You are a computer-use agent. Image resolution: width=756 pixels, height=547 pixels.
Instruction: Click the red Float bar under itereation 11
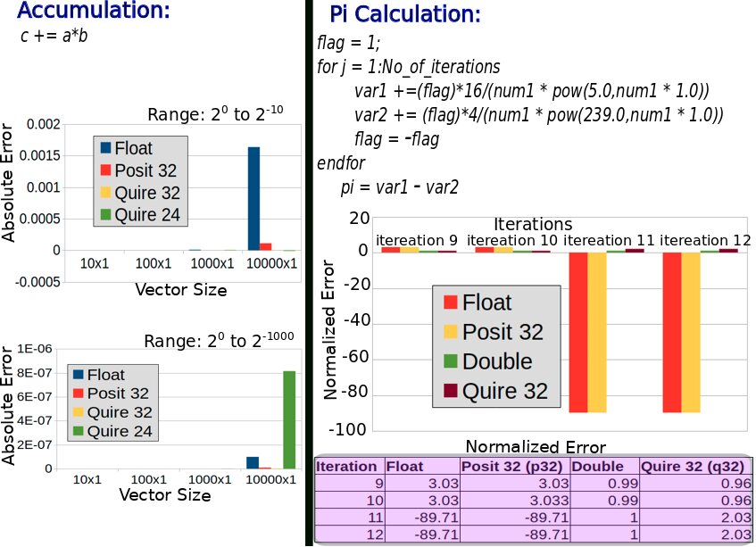(x=578, y=332)
